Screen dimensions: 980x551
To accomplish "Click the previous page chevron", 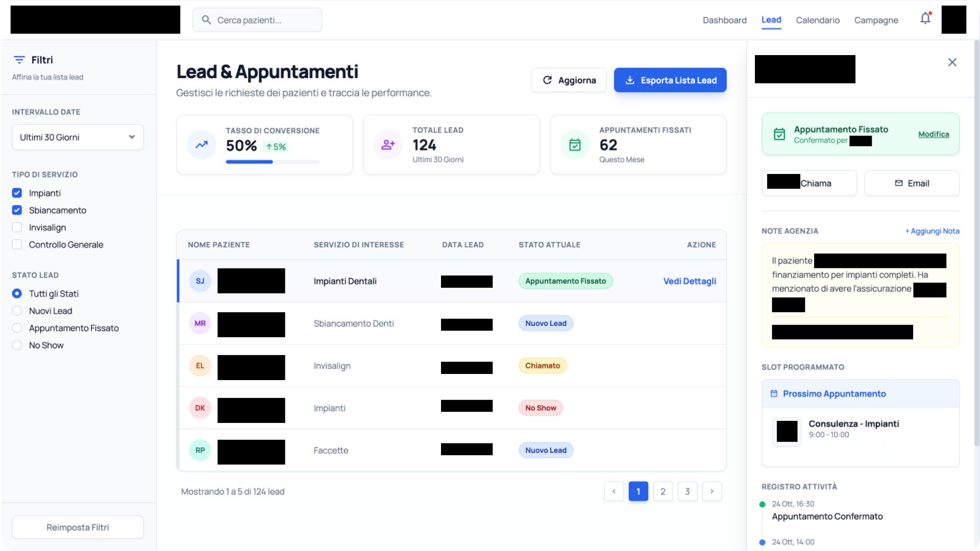I will click(x=614, y=491).
